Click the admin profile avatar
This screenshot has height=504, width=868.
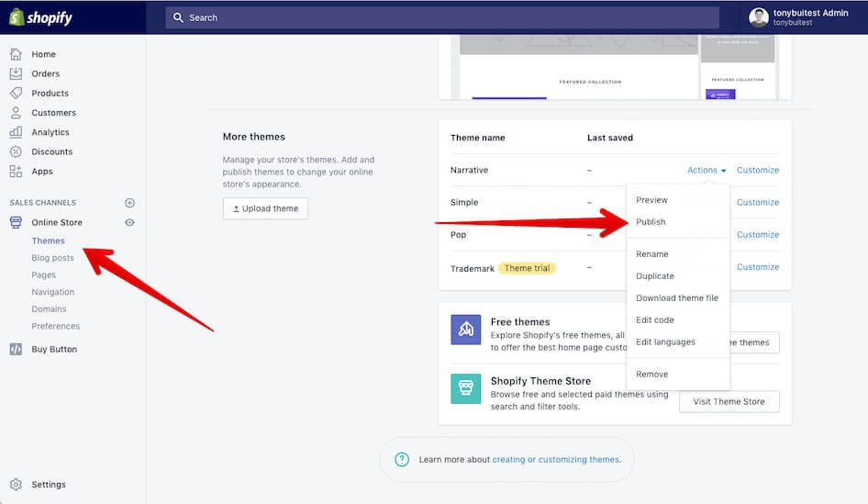click(x=759, y=17)
